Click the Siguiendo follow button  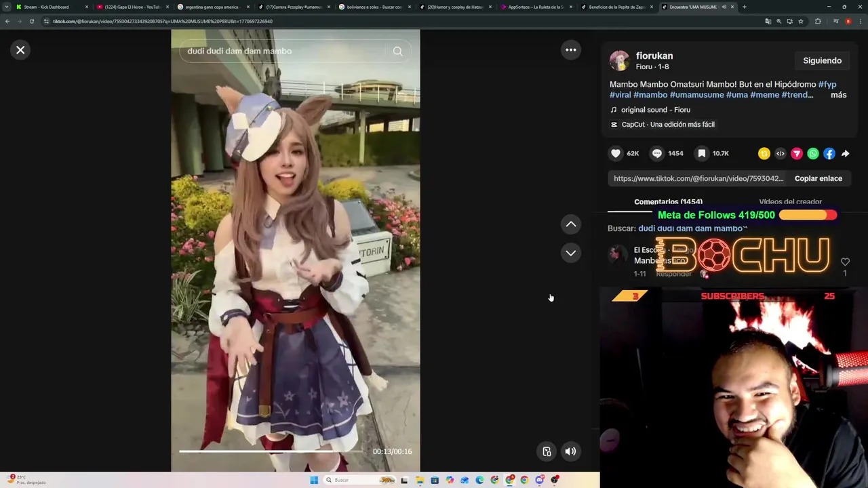click(x=822, y=60)
